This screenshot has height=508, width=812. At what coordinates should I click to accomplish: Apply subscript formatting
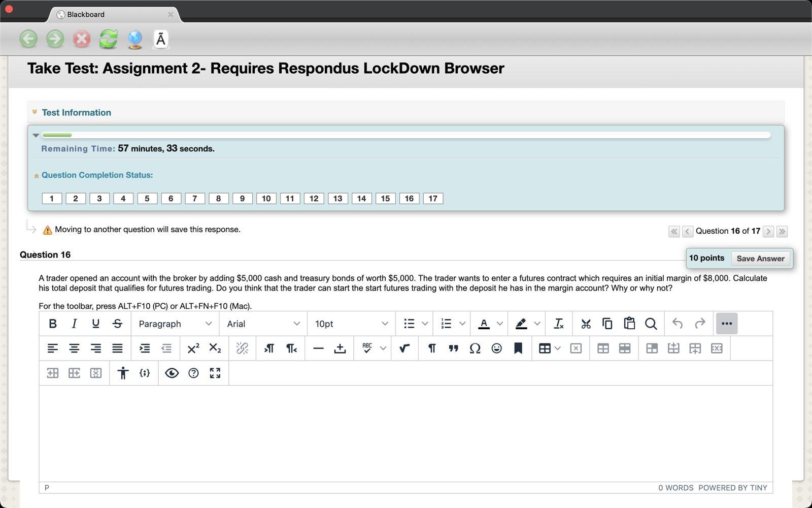point(215,348)
